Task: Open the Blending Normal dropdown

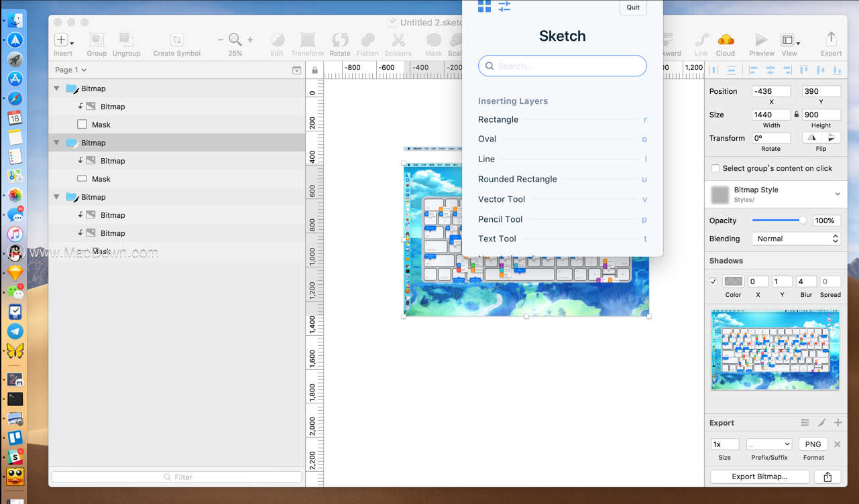Action: click(x=797, y=239)
